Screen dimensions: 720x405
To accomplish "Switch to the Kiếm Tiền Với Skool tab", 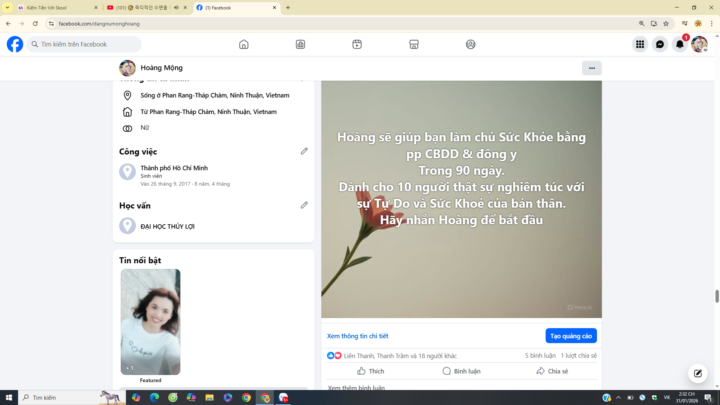I will (x=57, y=8).
